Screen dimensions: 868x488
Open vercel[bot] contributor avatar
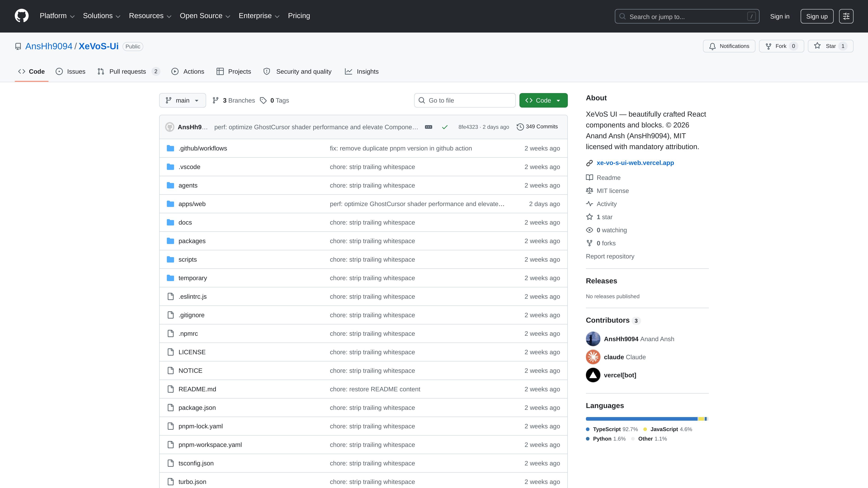[593, 375]
